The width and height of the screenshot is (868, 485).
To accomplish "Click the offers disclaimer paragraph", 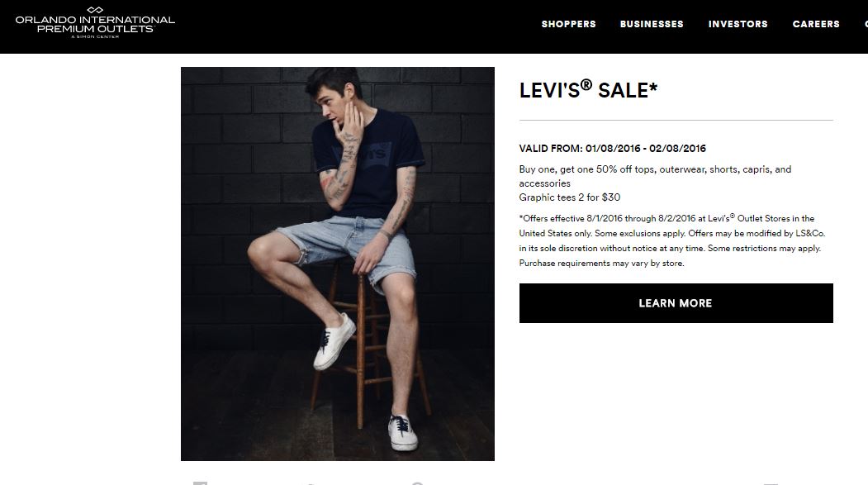I will click(x=672, y=240).
